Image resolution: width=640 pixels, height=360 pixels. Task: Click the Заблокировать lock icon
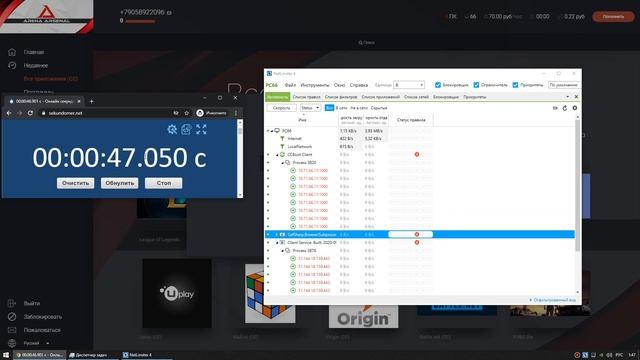(x=12, y=317)
